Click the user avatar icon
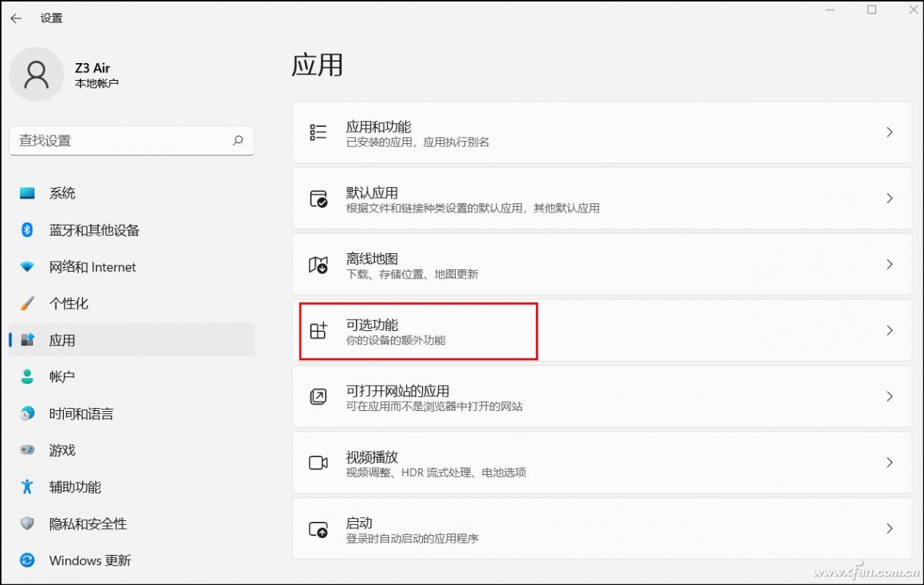 tap(36, 75)
